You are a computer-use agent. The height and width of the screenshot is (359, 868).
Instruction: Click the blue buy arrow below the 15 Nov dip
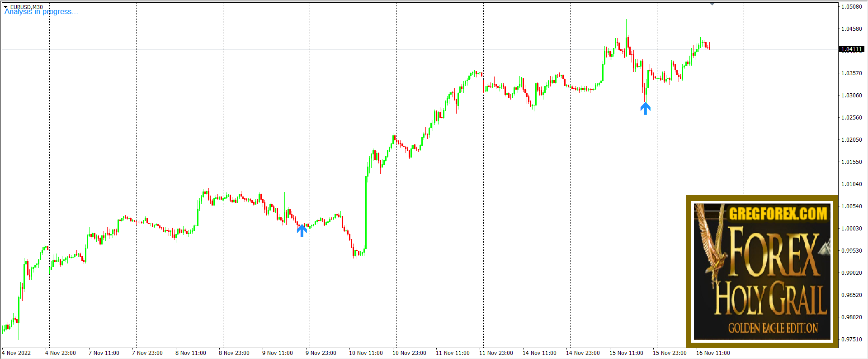(x=645, y=108)
